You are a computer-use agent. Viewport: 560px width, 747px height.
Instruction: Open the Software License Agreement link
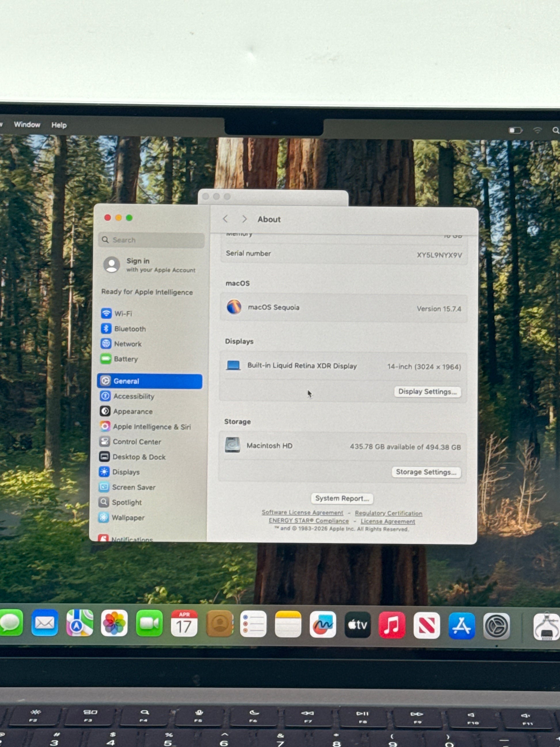302,513
